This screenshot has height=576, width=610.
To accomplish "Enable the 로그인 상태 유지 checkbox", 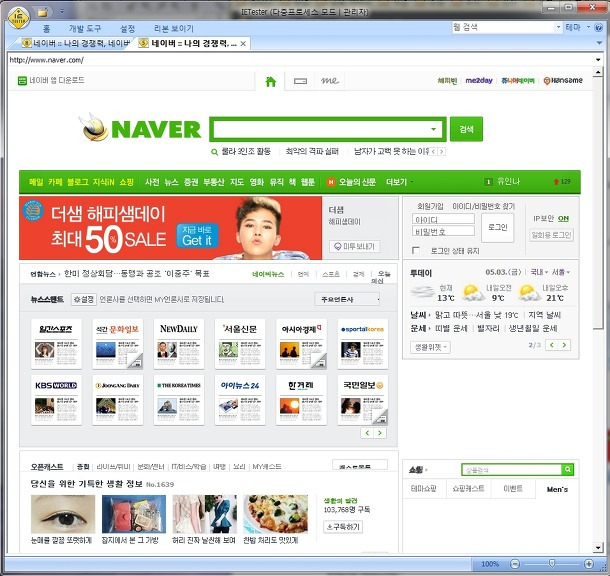I will [416, 250].
